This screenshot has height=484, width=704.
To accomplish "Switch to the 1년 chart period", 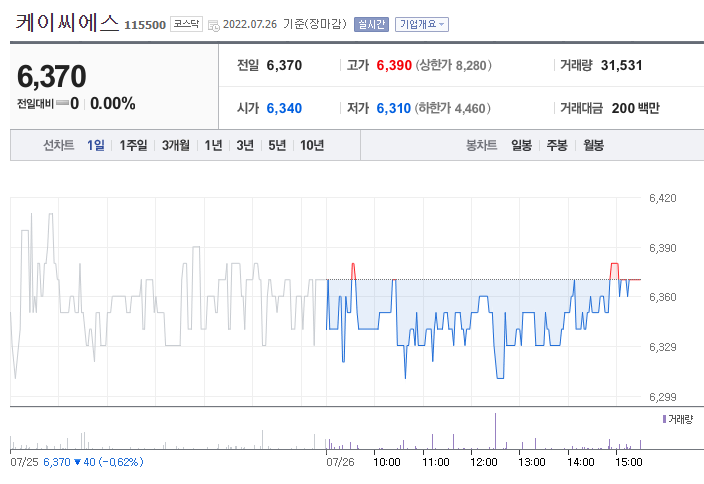I will pyautogui.click(x=213, y=145).
